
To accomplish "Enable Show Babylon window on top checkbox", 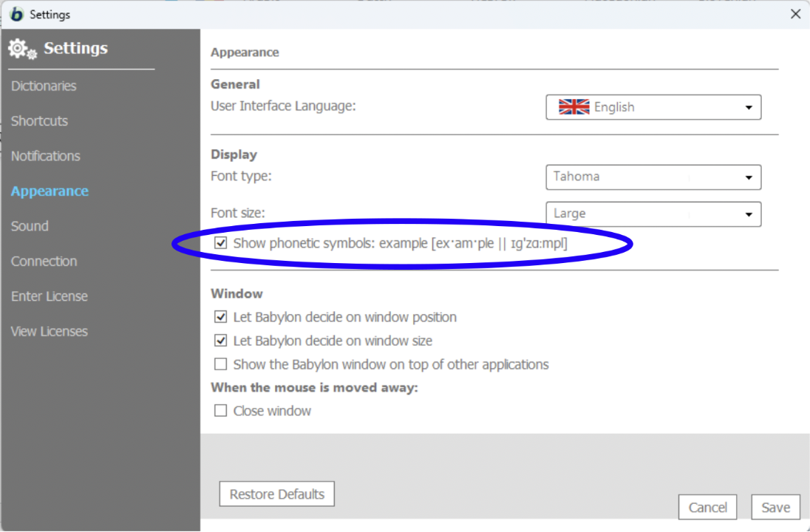I will [220, 364].
